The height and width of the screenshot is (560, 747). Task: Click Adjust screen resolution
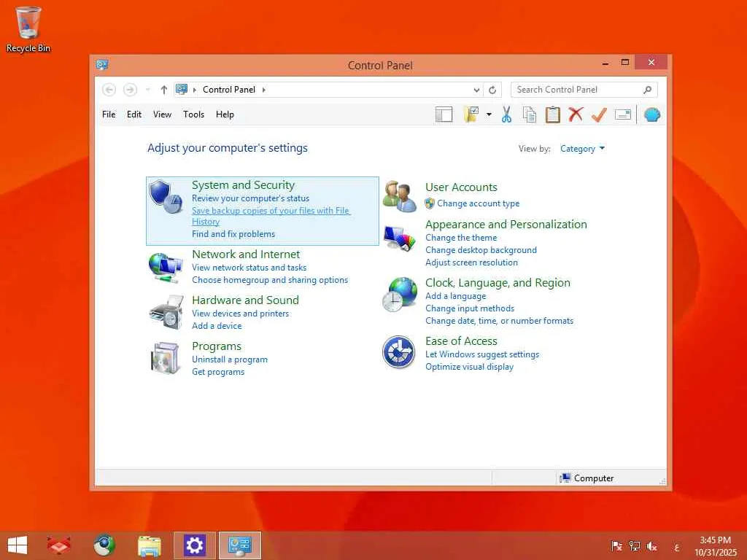click(471, 262)
